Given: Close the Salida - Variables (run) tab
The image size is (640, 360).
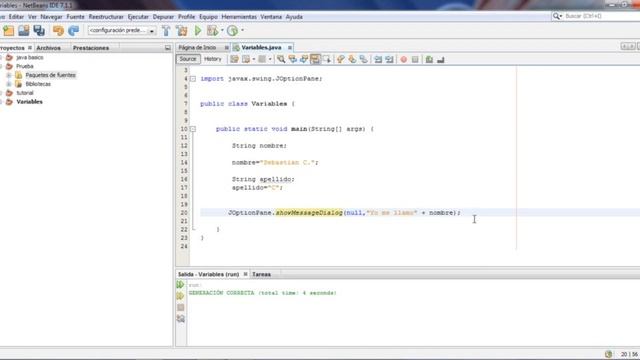Looking at the screenshot, I should [x=246, y=274].
